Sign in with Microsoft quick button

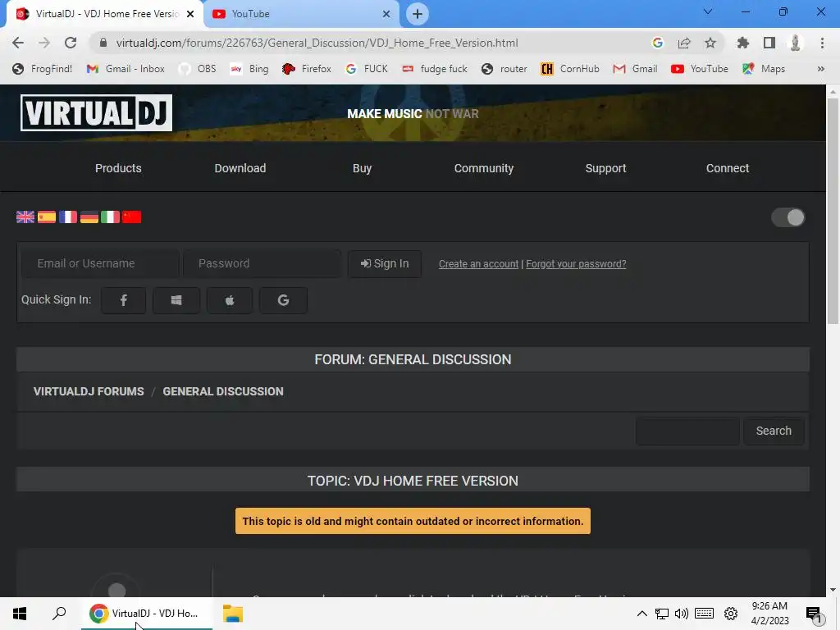(176, 300)
